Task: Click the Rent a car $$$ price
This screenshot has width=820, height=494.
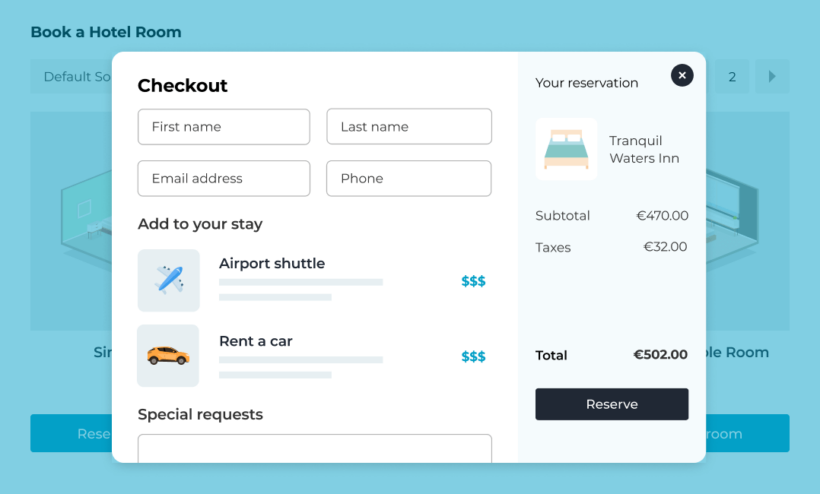Action: (473, 357)
